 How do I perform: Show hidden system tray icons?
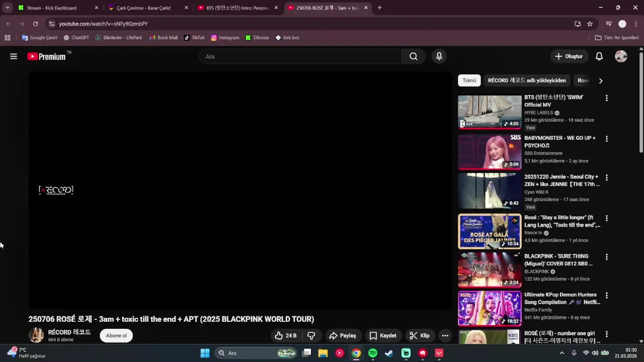(x=562, y=353)
